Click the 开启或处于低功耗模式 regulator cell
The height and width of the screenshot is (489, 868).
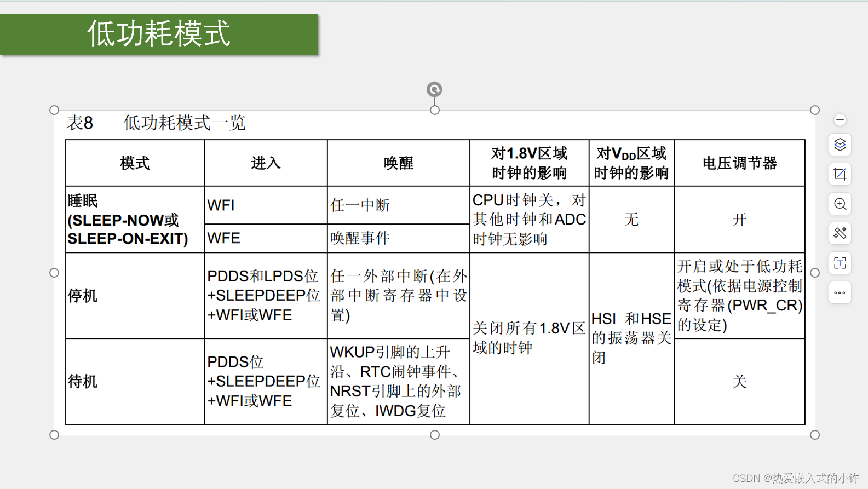coord(740,296)
